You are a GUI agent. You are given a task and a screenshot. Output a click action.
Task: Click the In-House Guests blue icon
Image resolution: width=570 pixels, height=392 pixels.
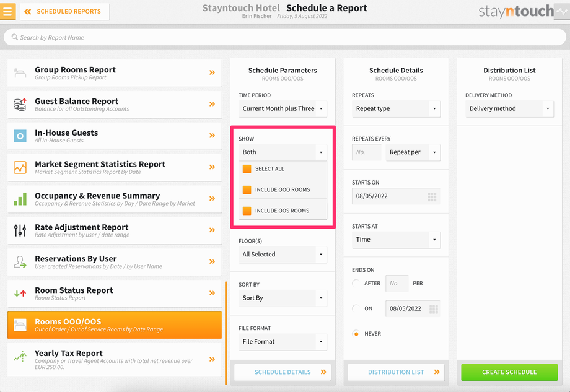coord(20,136)
